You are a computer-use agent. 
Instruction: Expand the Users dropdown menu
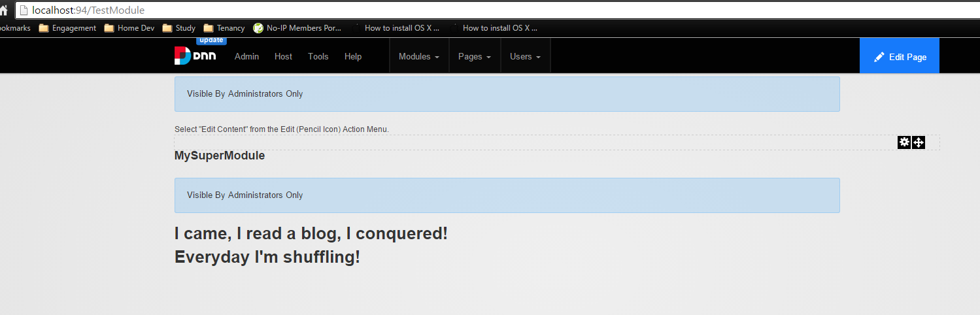coord(525,57)
